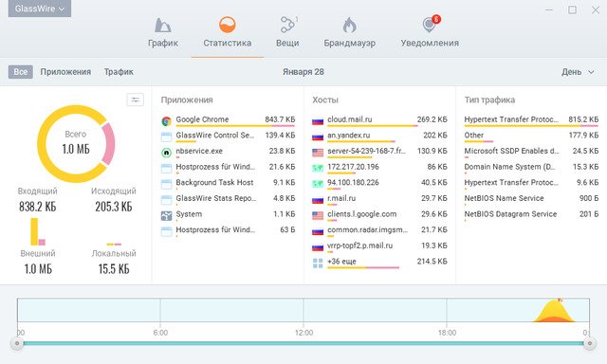Screen dimensions: 607x364
Task: Select the clients.l.google.com host
Action: (x=379, y=215)
